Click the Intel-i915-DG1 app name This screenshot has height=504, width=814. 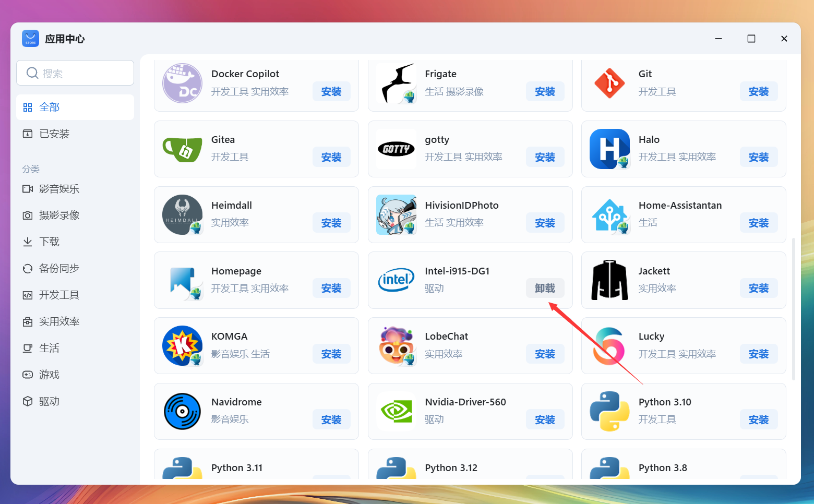(457, 271)
